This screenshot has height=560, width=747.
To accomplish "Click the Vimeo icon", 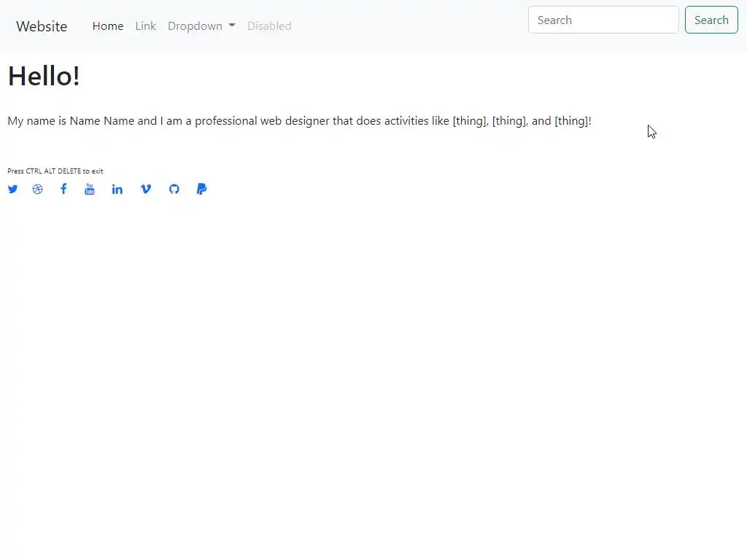I will click(x=146, y=189).
